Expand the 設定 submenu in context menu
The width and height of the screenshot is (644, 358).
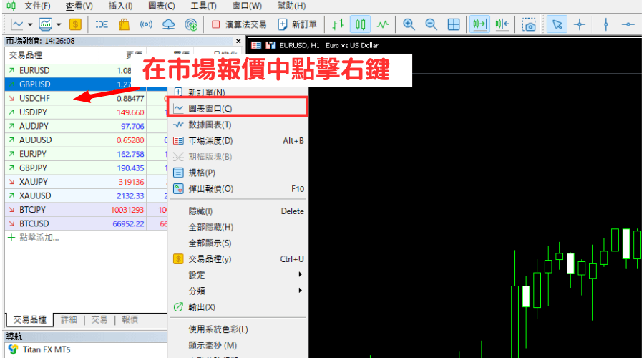[x=238, y=275]
